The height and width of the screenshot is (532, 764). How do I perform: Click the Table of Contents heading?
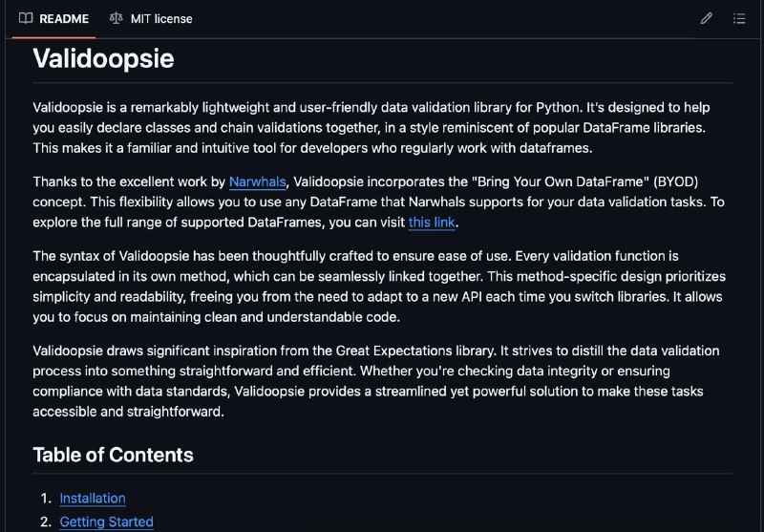coord(113,455)
